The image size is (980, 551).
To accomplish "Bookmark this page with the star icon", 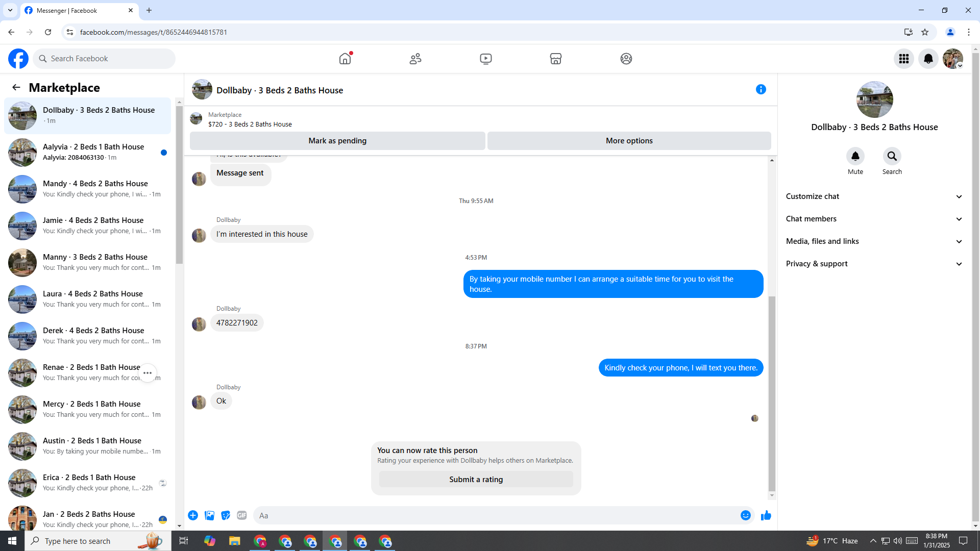I will (x=925, y=32).
